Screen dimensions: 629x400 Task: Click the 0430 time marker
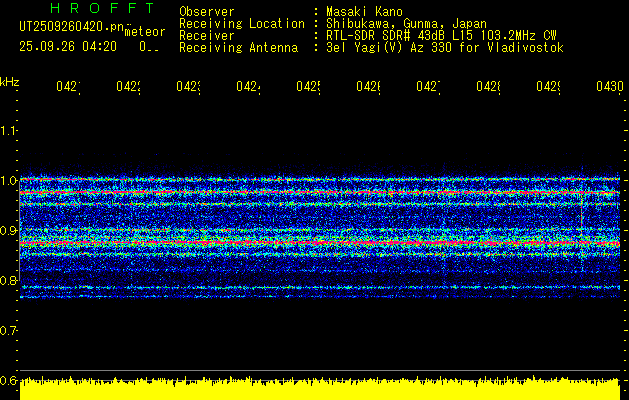pyautogui.click(x=610, y=86)
